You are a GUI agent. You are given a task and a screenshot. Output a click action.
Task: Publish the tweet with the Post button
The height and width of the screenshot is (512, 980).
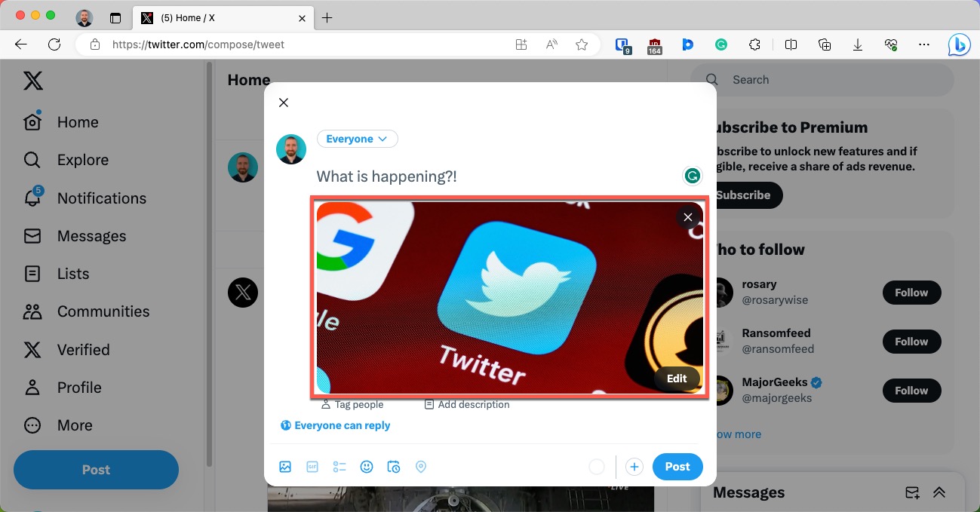(x=677, y=467)
